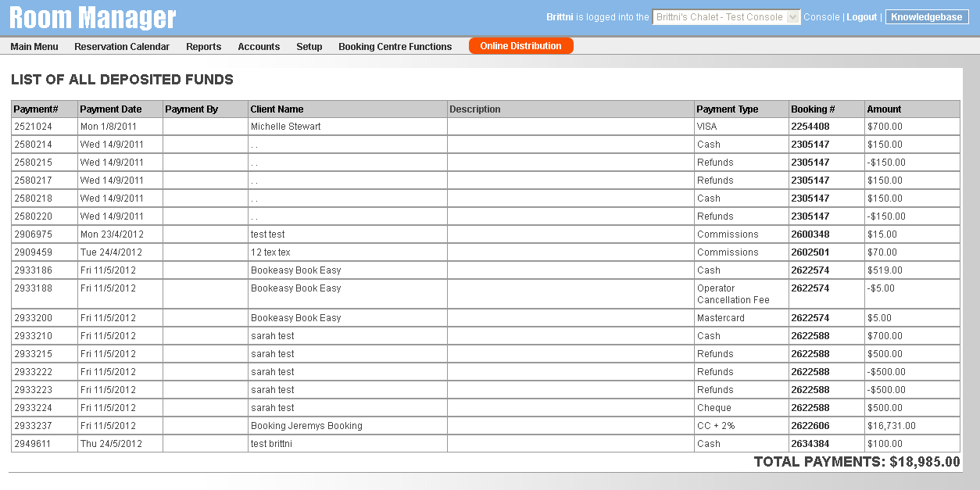
Task: Select payment number 2949611
Action: [x=34, y=444]
